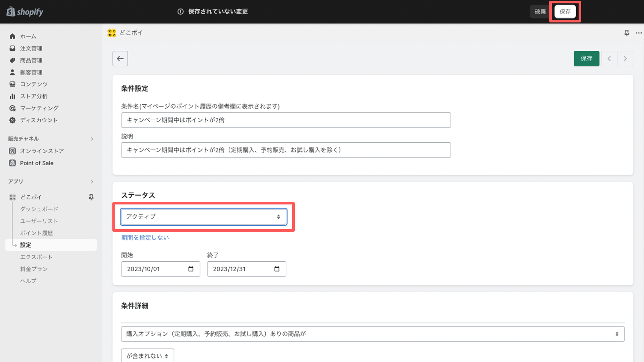
Task: Click the 終了 date field 2023/12/31
Action: (247, 269)
